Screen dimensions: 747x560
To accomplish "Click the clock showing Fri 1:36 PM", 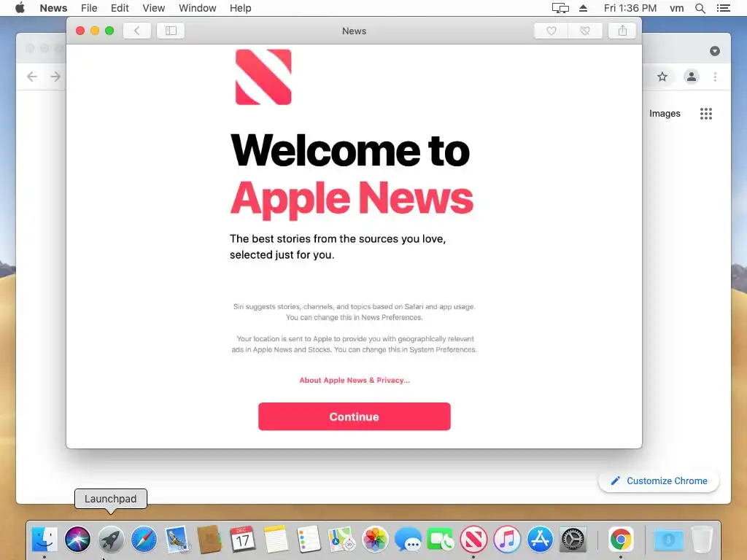I will point(630,8).
